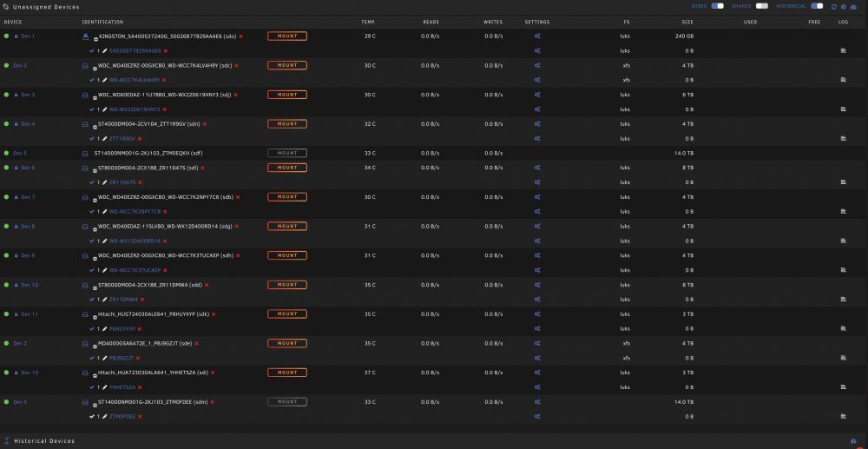Collapse partitions of WD40EDAZ (sdg) disk
Screen dimensions: 868x449
(95, 230)
